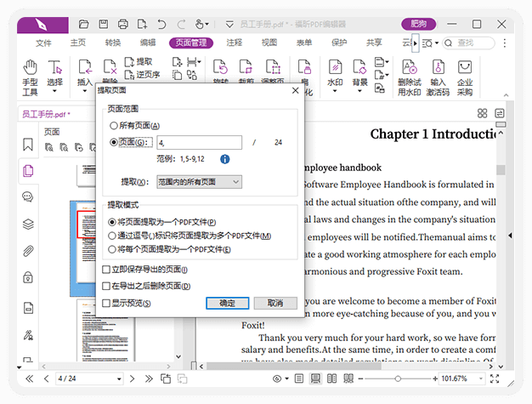Click the open file folder icon
This screenshot has height=404, width=532.
coord(83,24)
